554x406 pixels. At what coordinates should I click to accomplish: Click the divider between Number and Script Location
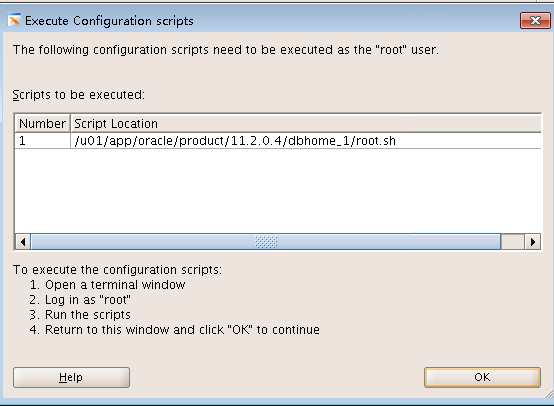[70, 124]
